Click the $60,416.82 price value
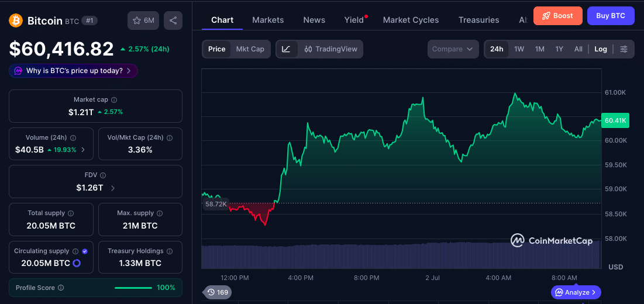This screenshot has width=644, height=304. (61, 49)
